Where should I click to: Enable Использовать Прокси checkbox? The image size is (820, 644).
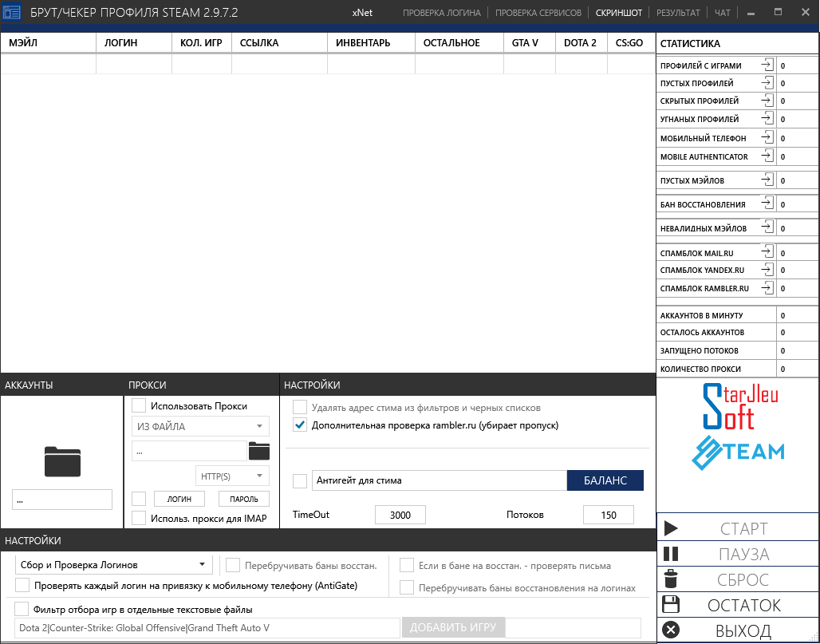139,405
